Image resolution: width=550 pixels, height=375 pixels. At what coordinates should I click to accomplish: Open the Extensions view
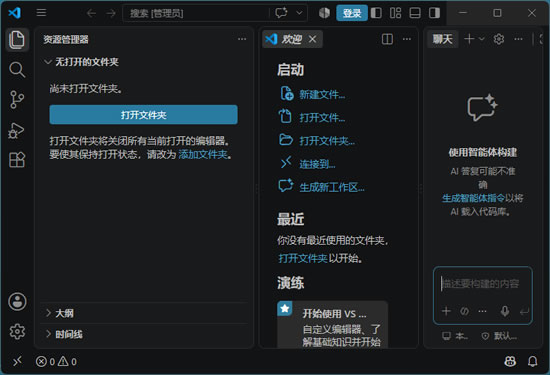(17, 160)
